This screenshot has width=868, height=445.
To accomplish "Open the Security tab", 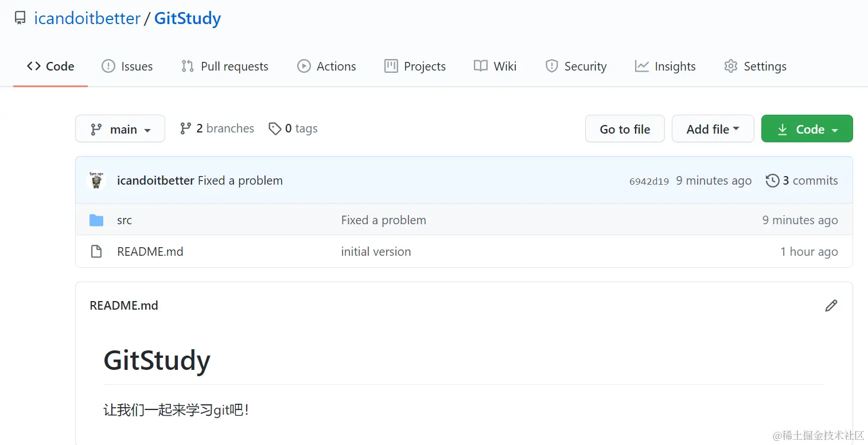I will (x=576, y=67).
